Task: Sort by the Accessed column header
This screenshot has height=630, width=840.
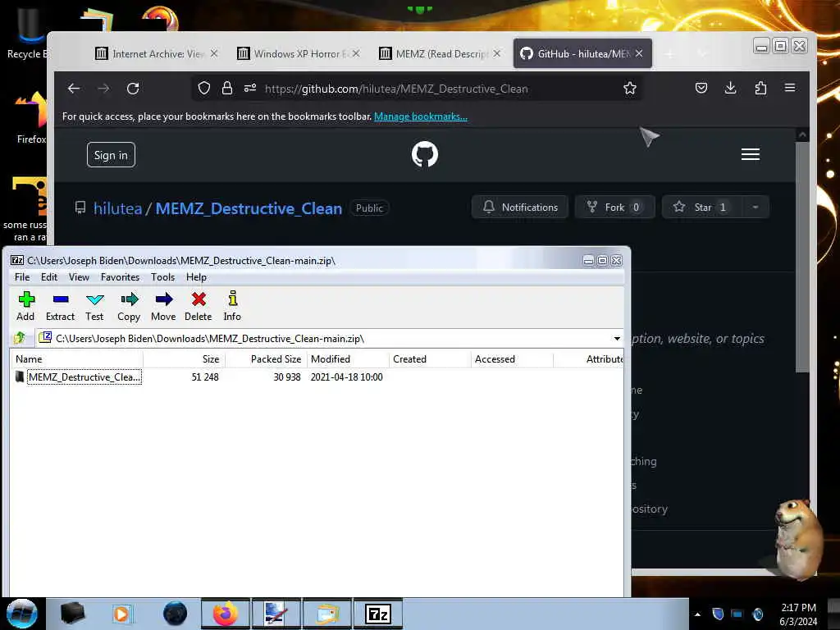Action: [x=512, y=359]
